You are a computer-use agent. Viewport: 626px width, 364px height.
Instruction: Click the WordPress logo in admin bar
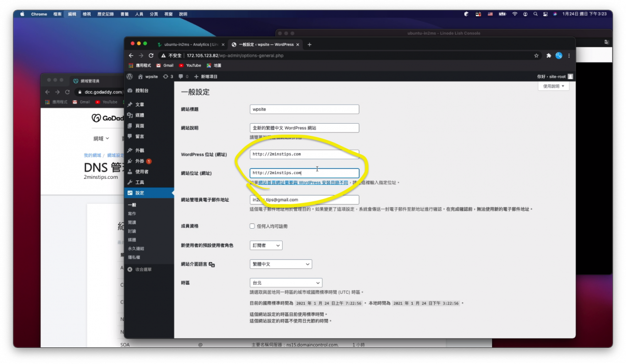(130, 77)
